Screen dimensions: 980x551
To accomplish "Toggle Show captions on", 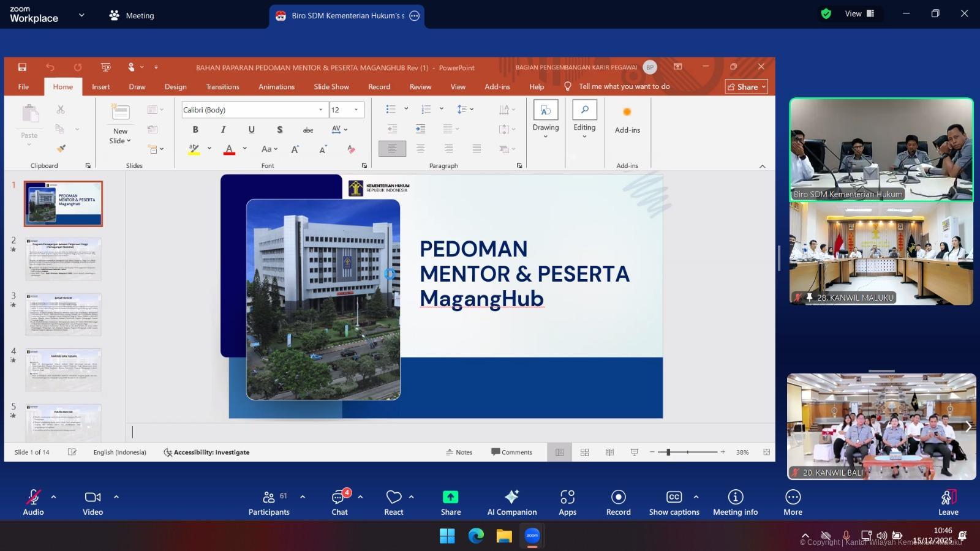I will point(674,502).
